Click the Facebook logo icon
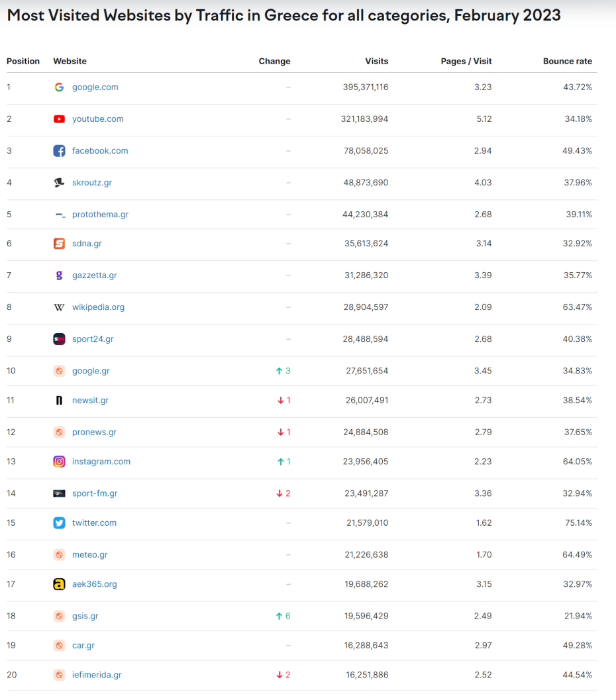Viewport: 616px width, 700px height. [x=59, y=151]
